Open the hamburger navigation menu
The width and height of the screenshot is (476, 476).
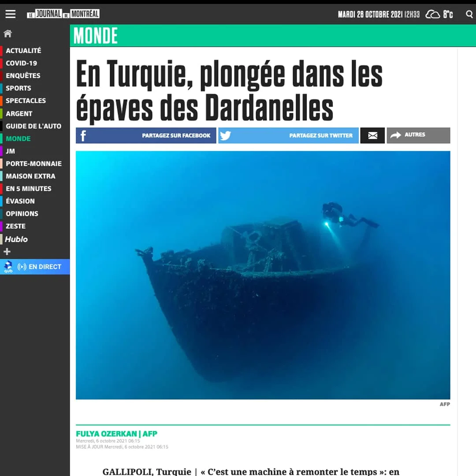point(10,14)
